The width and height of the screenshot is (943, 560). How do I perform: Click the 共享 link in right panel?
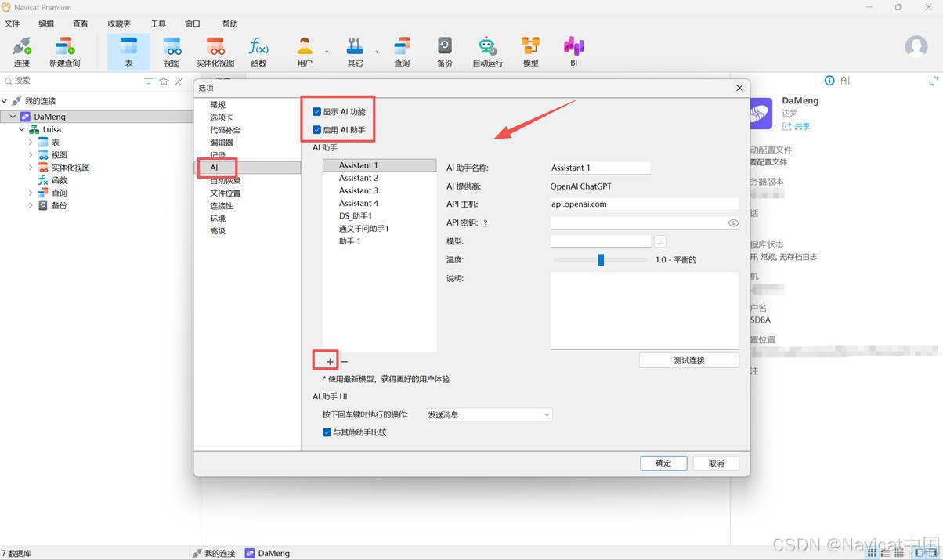pyautogui.click(x=797, y=126)
